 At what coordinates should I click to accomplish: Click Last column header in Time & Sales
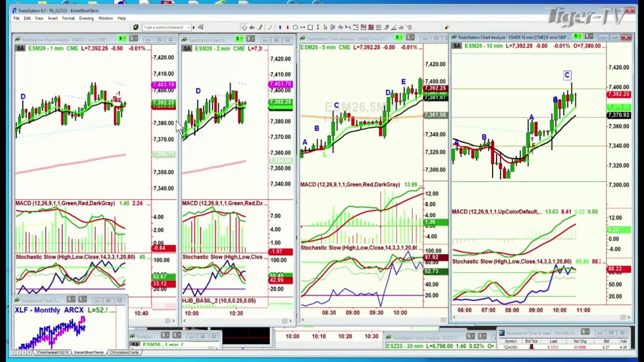[553, 341]
